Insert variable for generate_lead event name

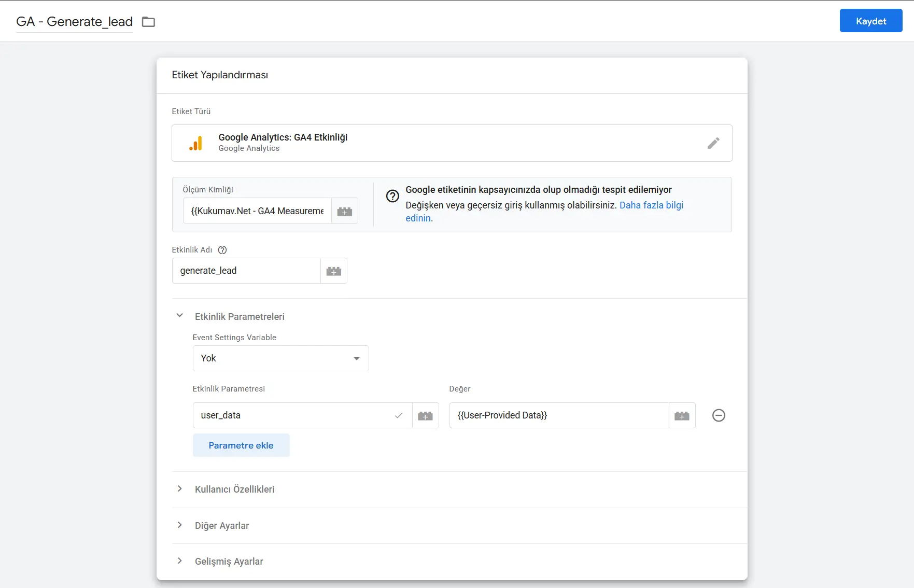(334, 271)
